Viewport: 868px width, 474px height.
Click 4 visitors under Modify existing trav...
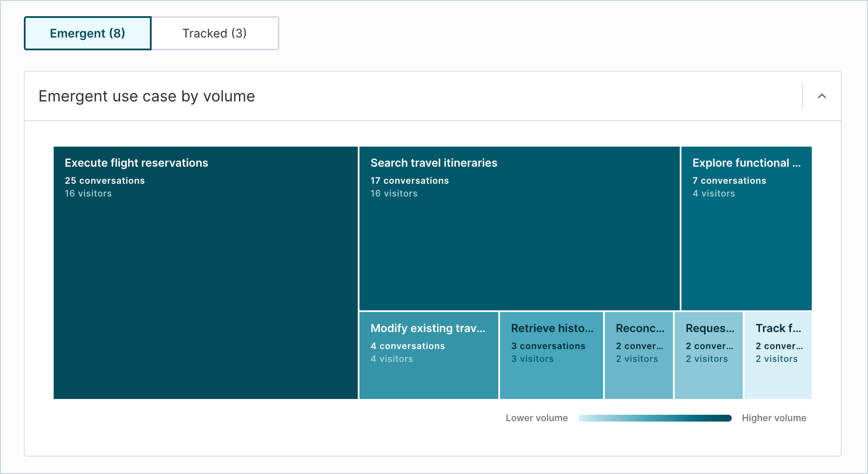point(392,359)
